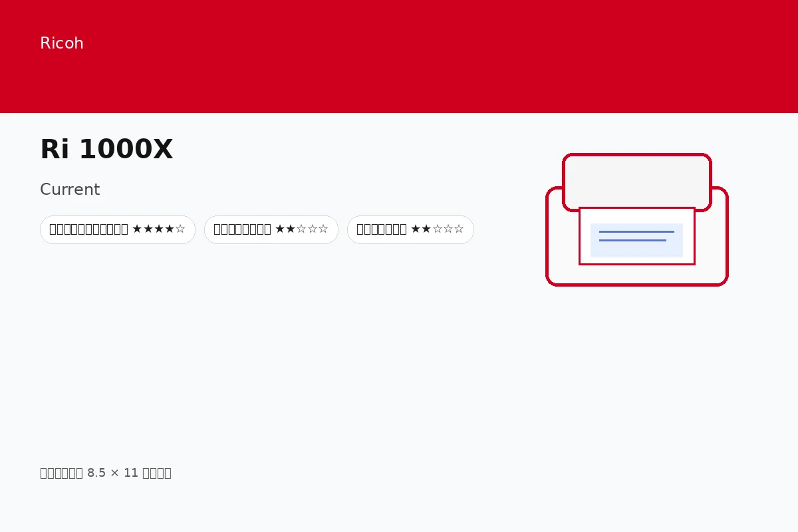The height and width of the screenshot is (532, 798).
Task: Click the shorter blue line on the printout
Action: [632, 240]
